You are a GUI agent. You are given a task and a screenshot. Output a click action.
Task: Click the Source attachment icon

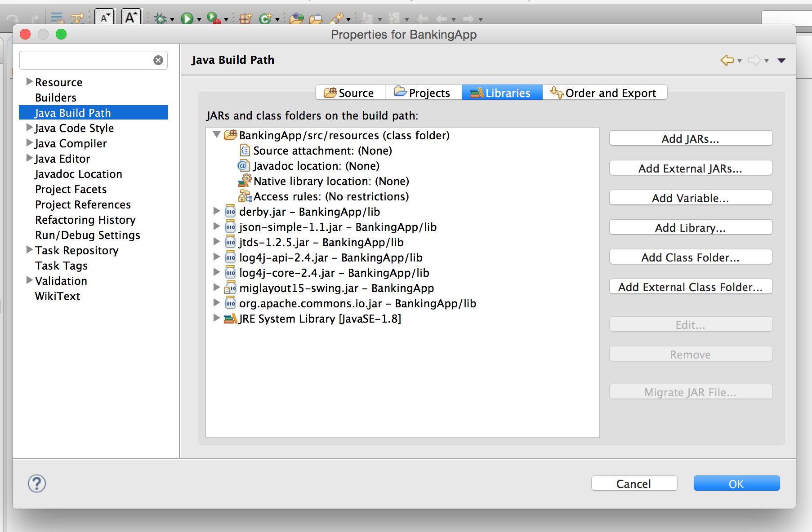coord(245,150)
